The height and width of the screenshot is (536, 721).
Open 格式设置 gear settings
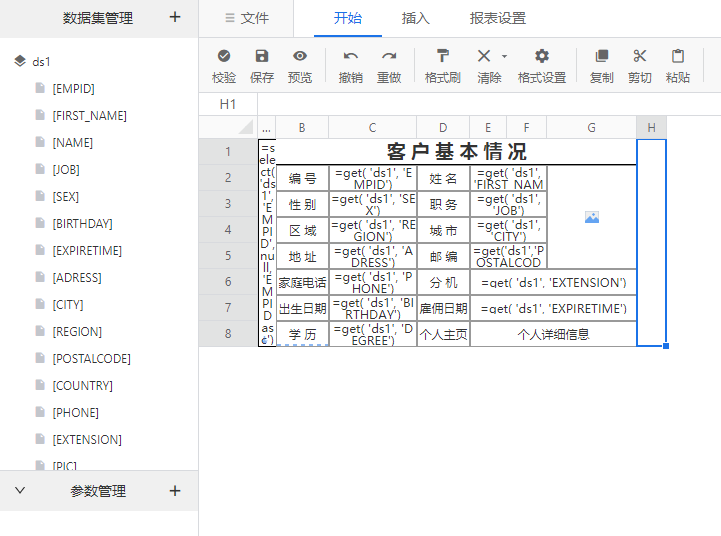coord(542,57)
